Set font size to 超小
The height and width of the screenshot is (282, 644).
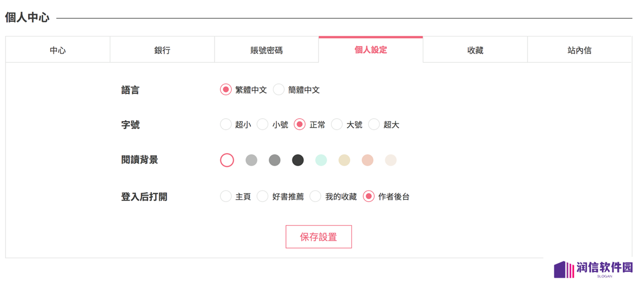click(226, 125)
